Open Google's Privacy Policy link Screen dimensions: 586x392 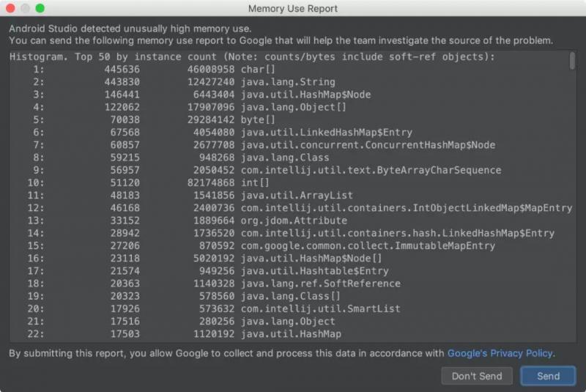click(500, 354)
